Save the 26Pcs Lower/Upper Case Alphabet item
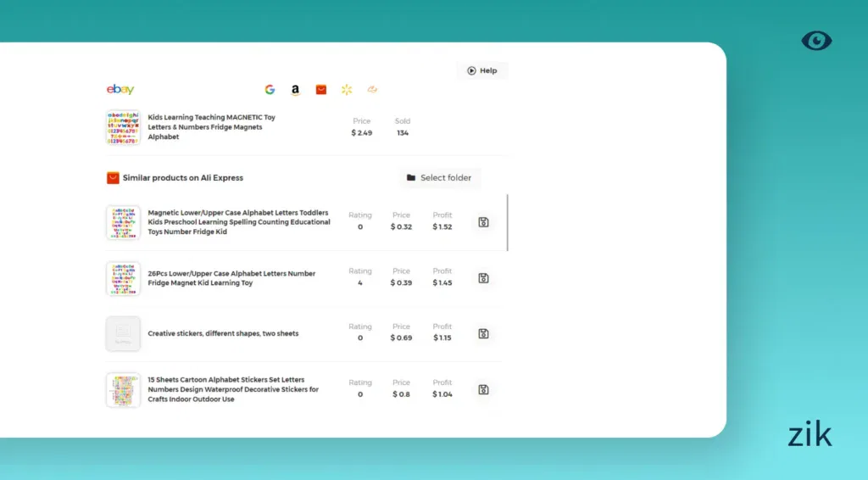 pyautogui.click(x=483, y=278)
